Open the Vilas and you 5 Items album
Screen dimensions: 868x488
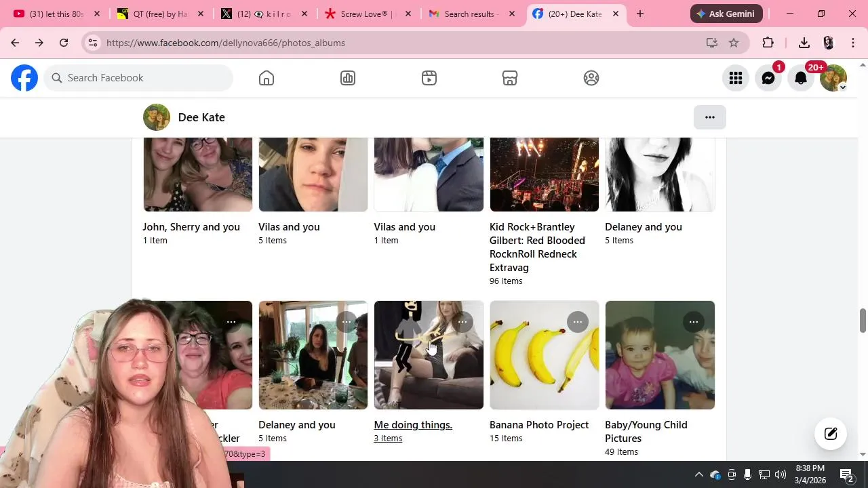click(289, 227)
